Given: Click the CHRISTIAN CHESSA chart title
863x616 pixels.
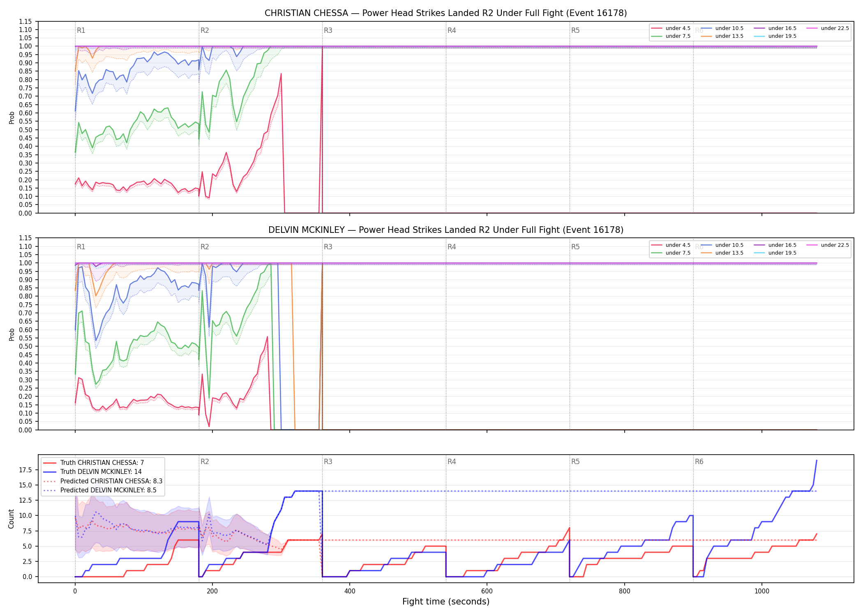Looking at the screenshot, I should [445, 13].
